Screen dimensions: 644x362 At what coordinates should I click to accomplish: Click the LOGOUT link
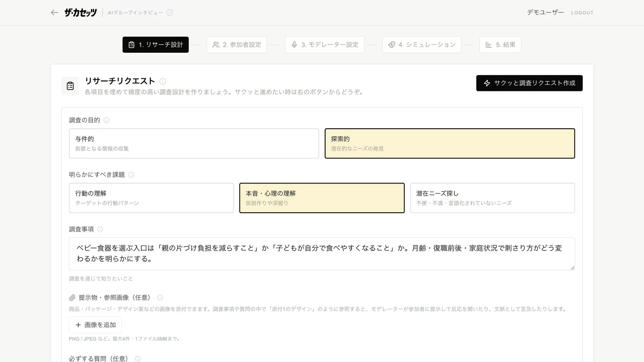point(582,13)
